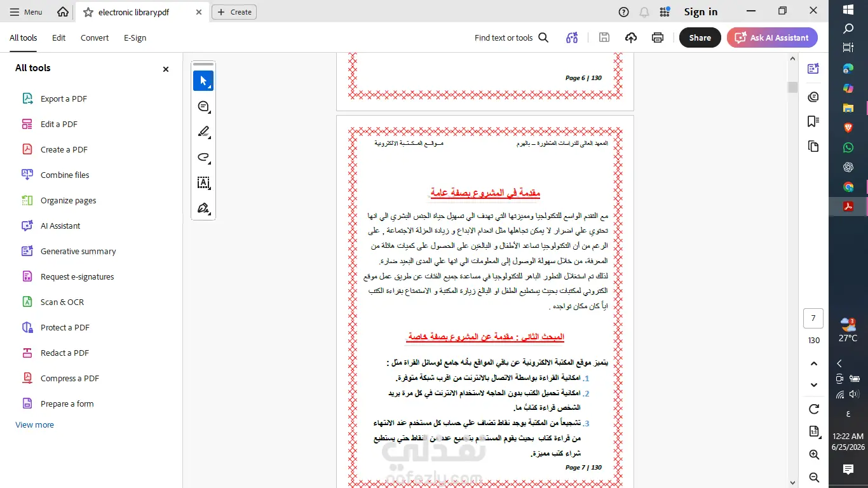Click the current page number box 7
The width and height of the screenshot is (868, 488).
click(x=813, y=318)
